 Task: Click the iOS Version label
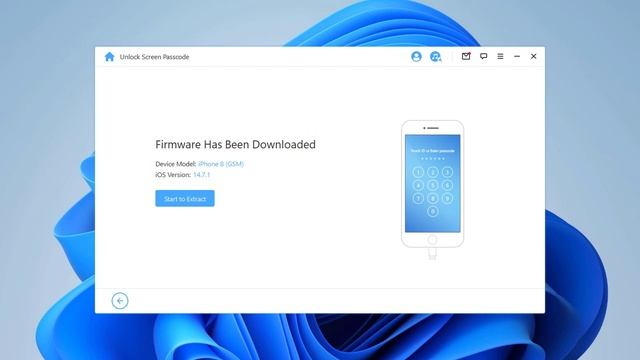pos(173,175)
